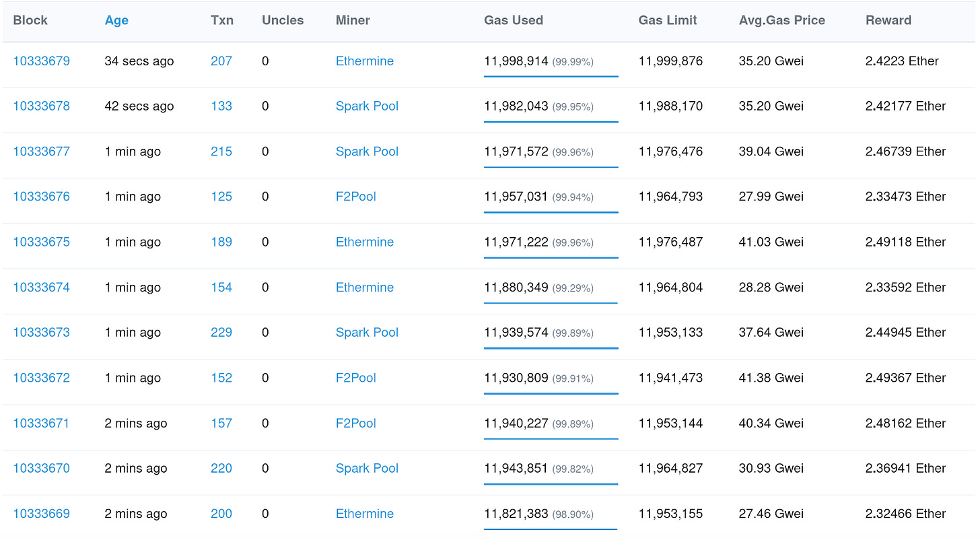View the 207 transactions of the top block
Image resolution: width=980 pixels, height=538 pixels.
pos(221,61)
